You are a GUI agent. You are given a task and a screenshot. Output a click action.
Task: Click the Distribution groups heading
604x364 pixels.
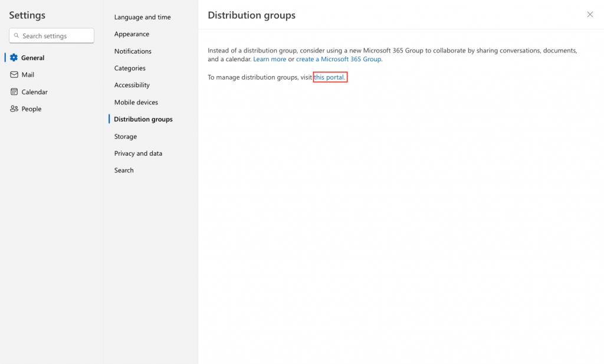[x=251, y=15]
